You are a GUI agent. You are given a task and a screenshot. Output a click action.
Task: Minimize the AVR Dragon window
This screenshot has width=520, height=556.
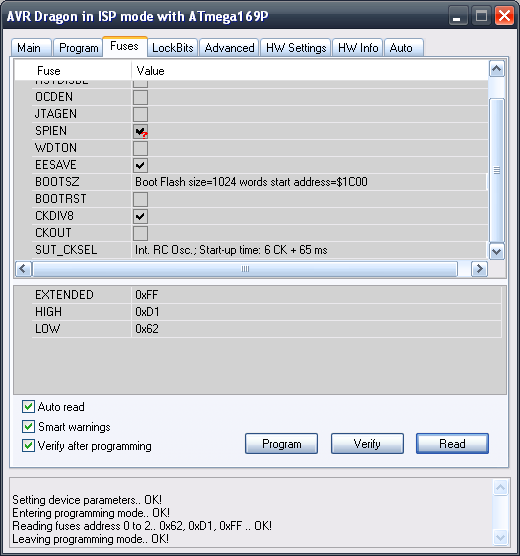click(458, 16)
